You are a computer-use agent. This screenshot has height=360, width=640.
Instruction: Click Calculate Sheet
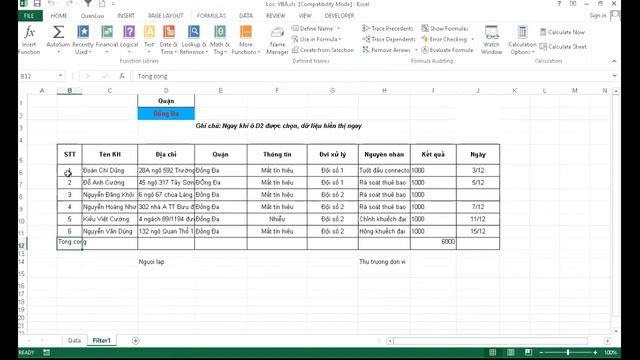pyautogui.click(x=563, y=47)
